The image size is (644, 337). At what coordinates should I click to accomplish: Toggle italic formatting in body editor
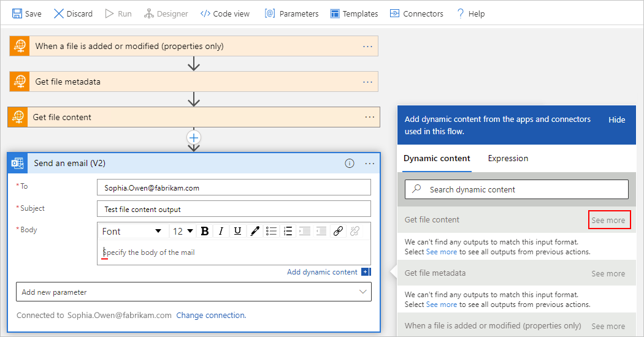pyautogui.click(x=221, y=231)
